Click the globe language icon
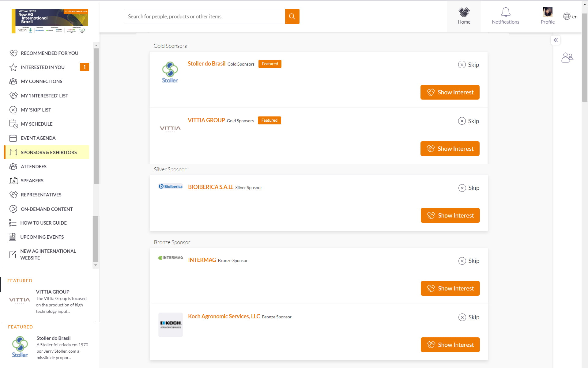Screen dimensions: 588x368 click(567, 16)
